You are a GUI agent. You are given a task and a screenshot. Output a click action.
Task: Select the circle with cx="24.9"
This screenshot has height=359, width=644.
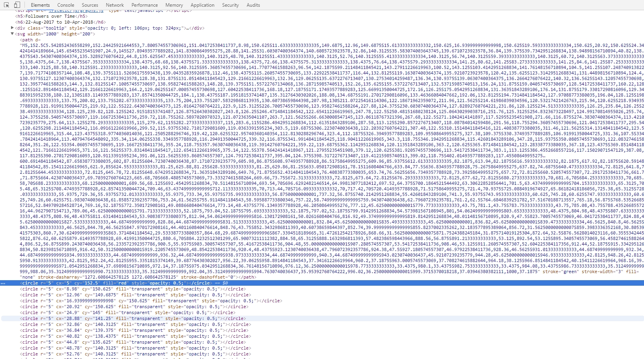(x=128, y=312)
